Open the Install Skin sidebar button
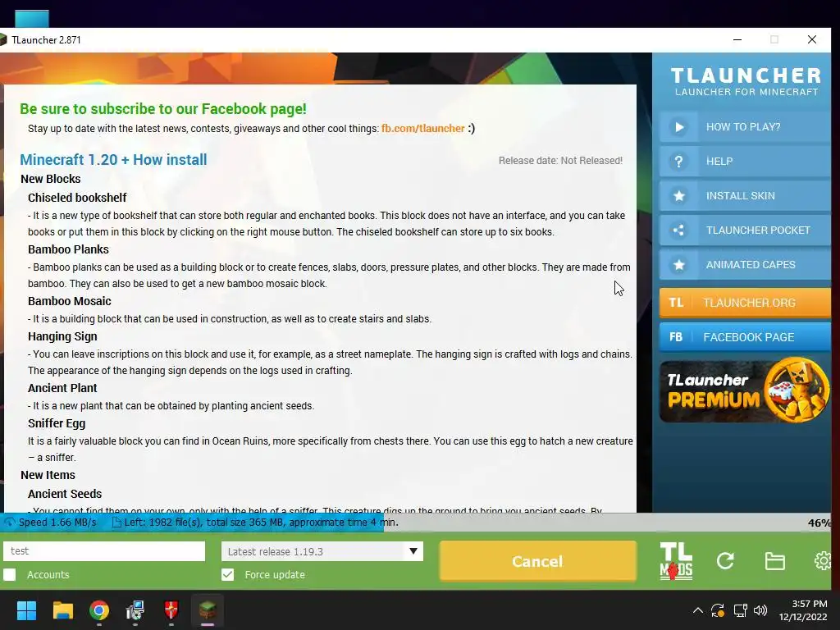The image size is (840, 630). tap(745, 195)
